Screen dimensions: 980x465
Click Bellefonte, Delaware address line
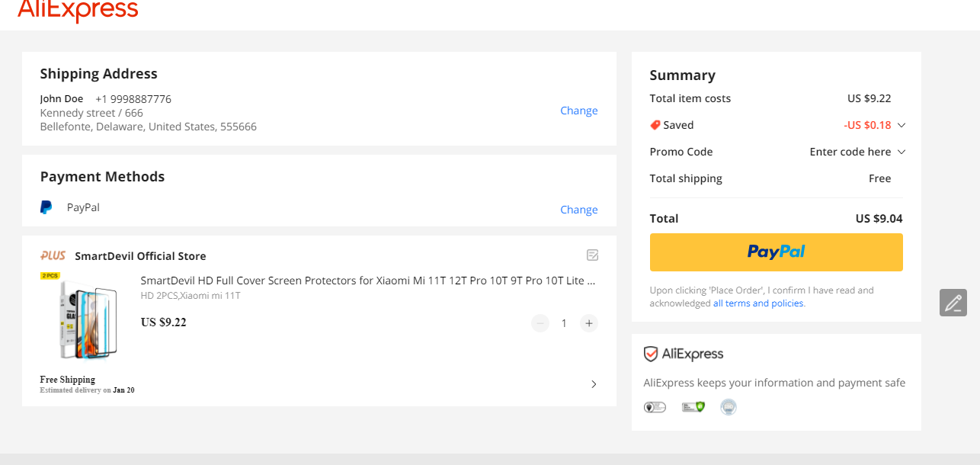coord(149,127)
